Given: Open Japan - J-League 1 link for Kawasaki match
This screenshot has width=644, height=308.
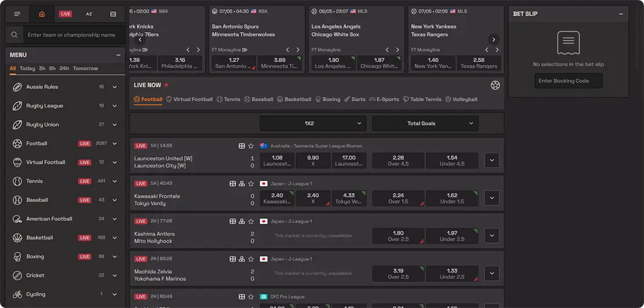Looking at the screenshot, I should click(291, 183).
